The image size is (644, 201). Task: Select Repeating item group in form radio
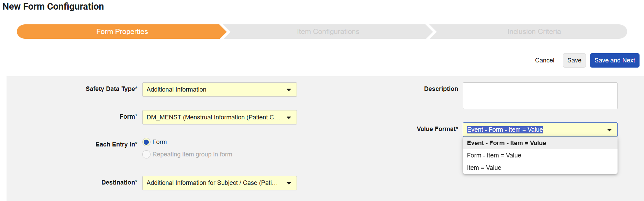pyautogui.click(x=146, y=154)
